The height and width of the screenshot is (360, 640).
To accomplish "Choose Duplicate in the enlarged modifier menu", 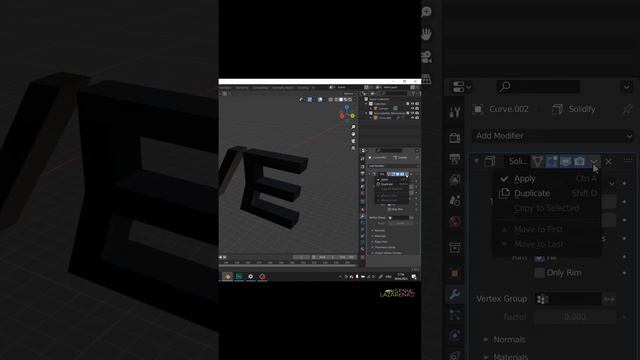I will point(547,193).
